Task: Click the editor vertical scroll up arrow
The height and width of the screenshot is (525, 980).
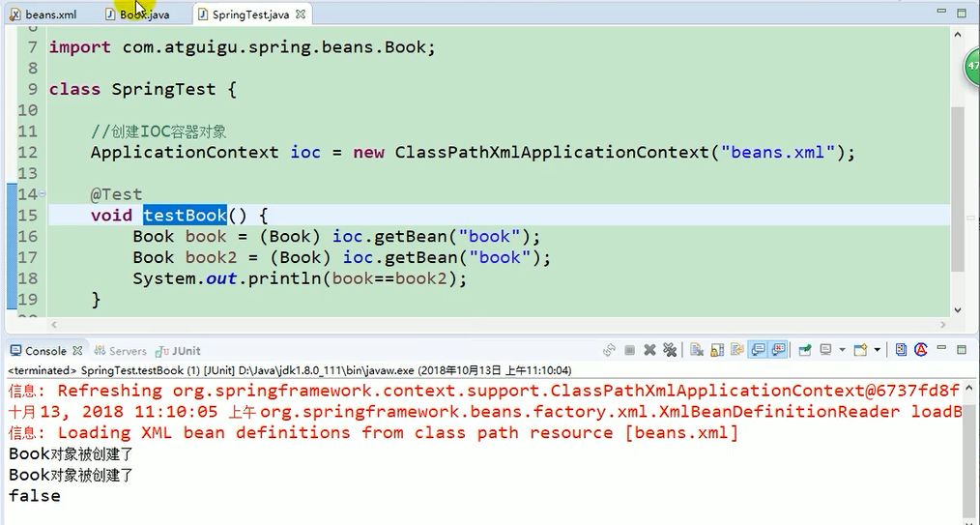Action: point(958,35)
